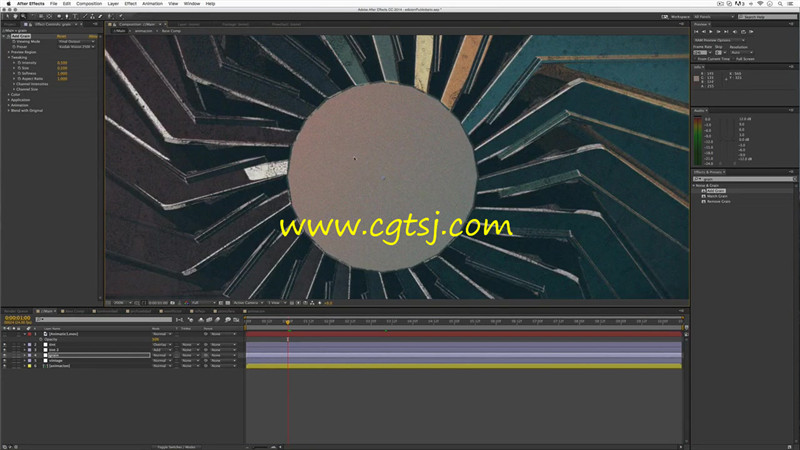
Task: Select the Puppet Pin tool
Action: point(121,16)
